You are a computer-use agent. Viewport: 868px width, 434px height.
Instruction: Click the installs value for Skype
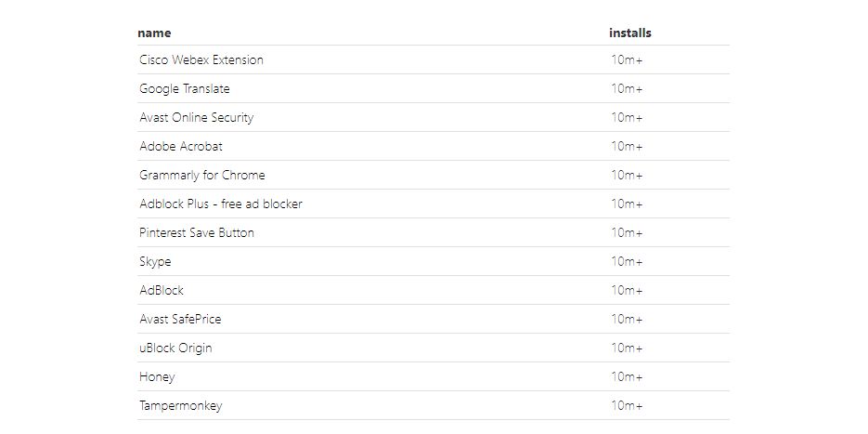pyautogui.click(x=627, y=262)
